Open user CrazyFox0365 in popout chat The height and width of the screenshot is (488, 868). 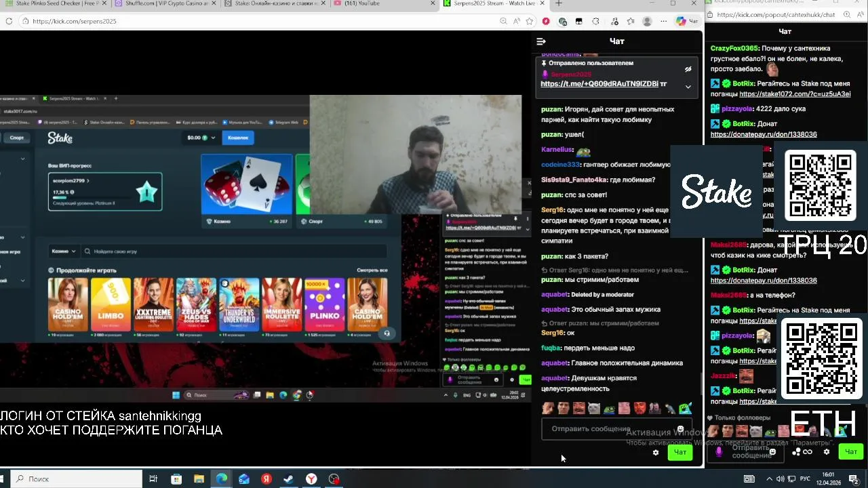tap(734, 48)
